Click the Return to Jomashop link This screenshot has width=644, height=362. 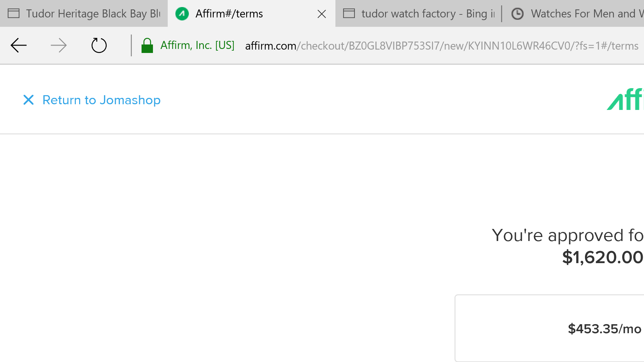[x=101, y=100]
